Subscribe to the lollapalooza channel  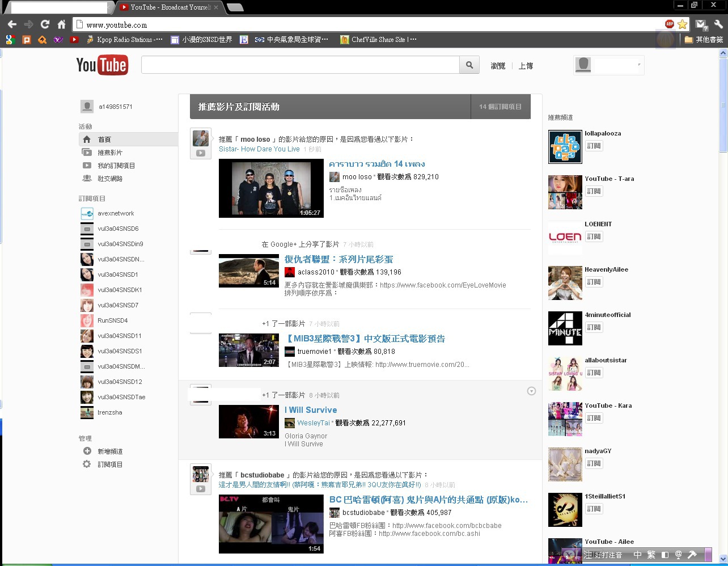click(x=594, y=146)
